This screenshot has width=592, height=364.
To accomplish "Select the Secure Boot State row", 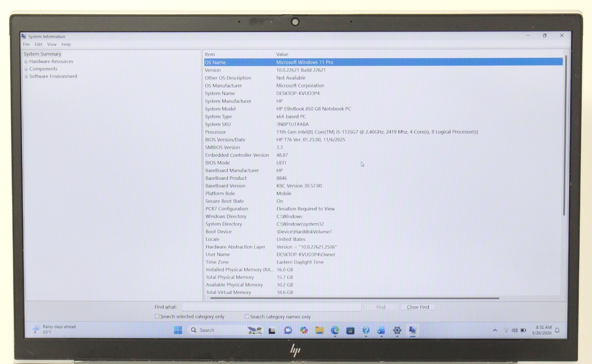I will click(x=383, y=201).
